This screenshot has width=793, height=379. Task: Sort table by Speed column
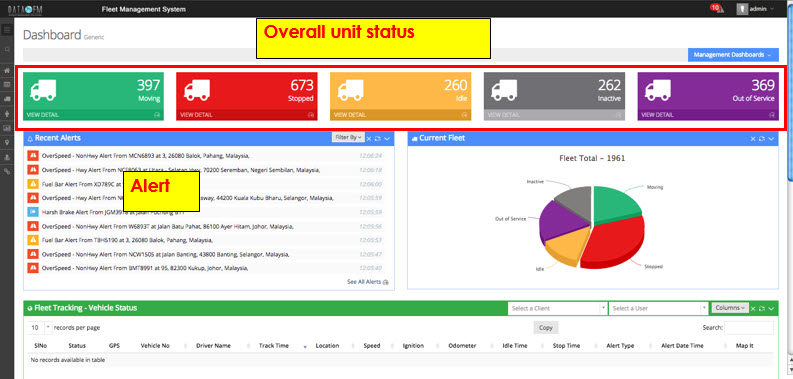[372, 346]
